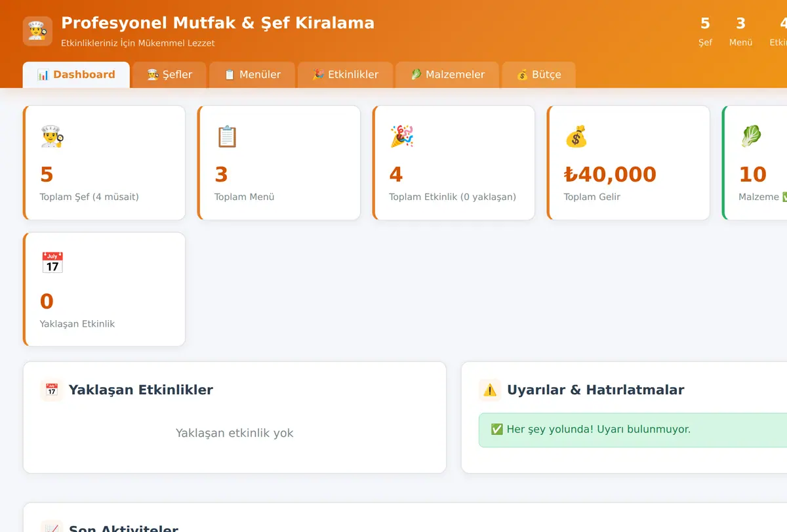Screen dimensions: 787x532
Task: Click the 'Profesyonel Mutfak & Şef Kiralama' title
Action: coord(218,23)
